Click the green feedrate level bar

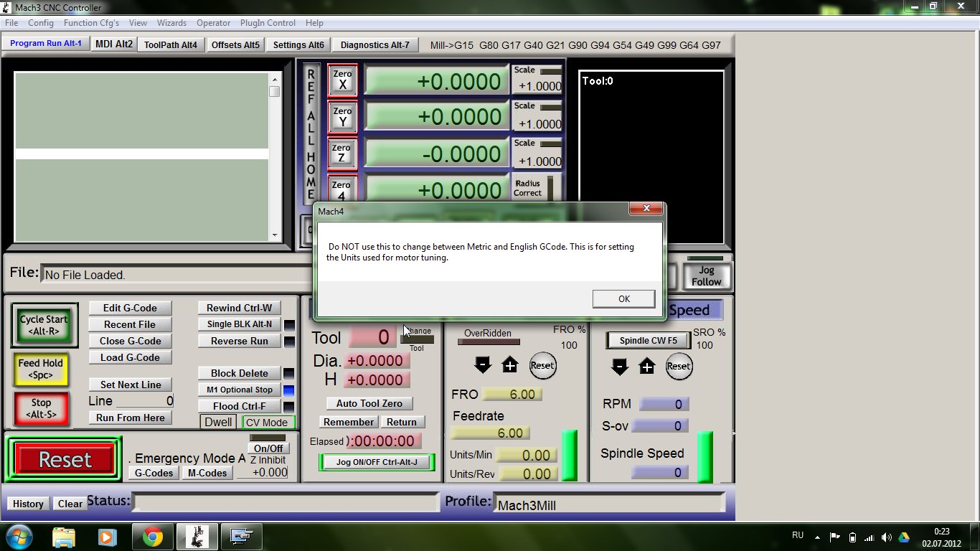pos(569,455)
